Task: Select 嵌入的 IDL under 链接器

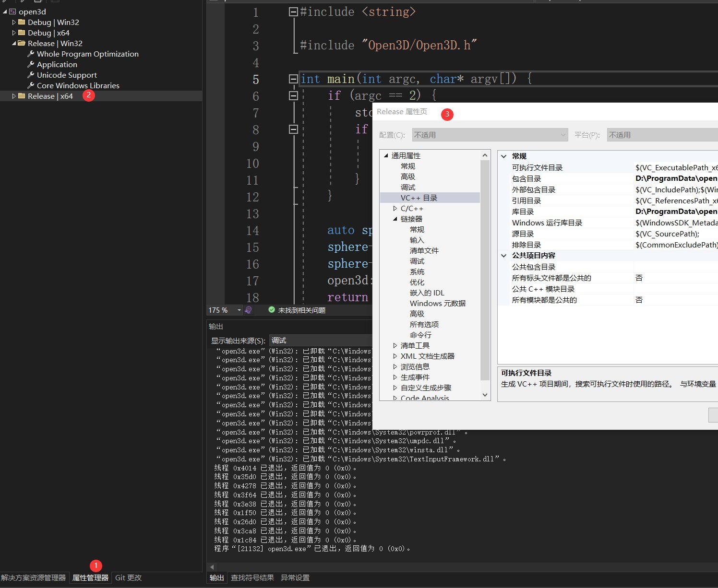Action: coord(427,293)
